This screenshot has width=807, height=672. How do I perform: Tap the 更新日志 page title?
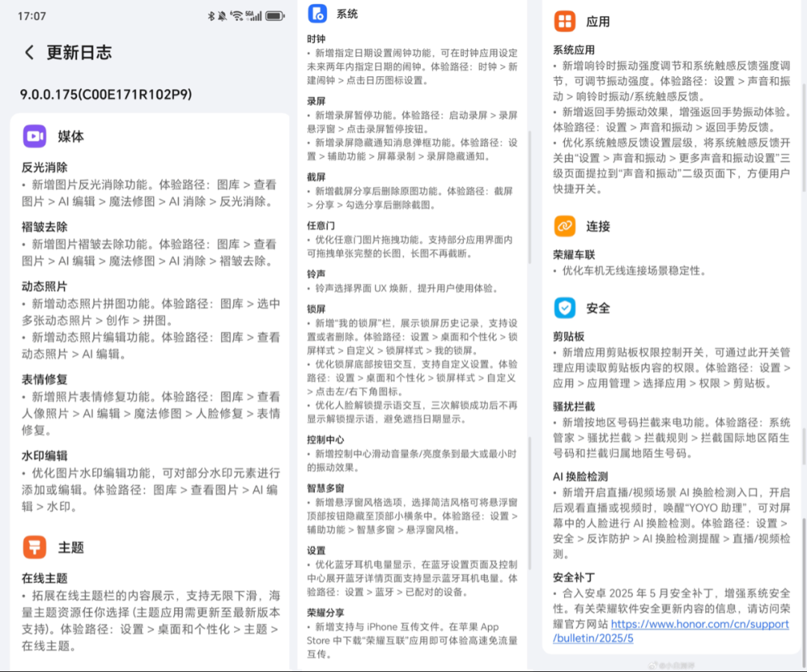(79, 52)
